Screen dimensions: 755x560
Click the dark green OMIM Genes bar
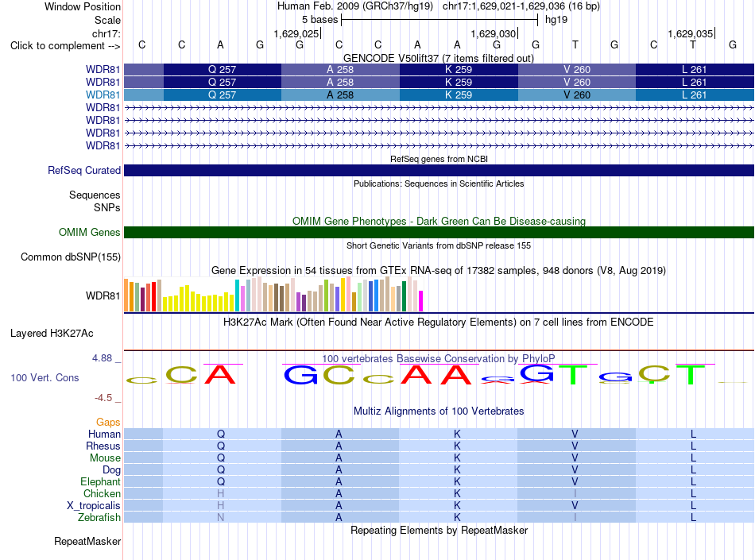point(439,233)
